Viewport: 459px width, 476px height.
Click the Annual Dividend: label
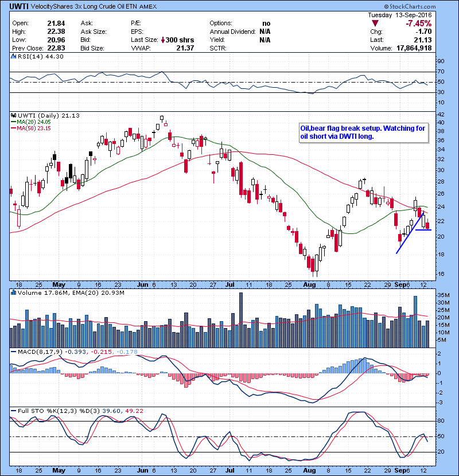[233, 32]
